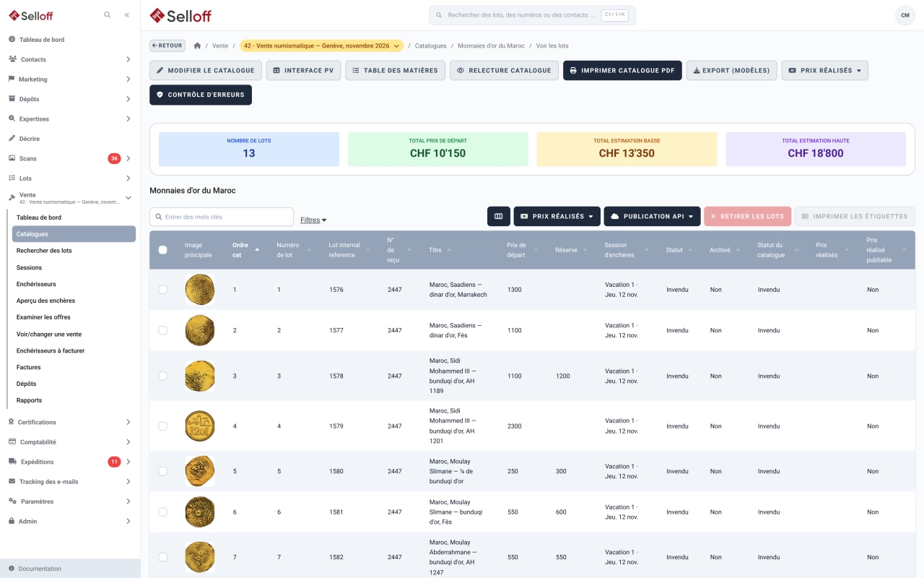Select checkbox for lot reference 1576
924x578 pixels.
(162, 290)
